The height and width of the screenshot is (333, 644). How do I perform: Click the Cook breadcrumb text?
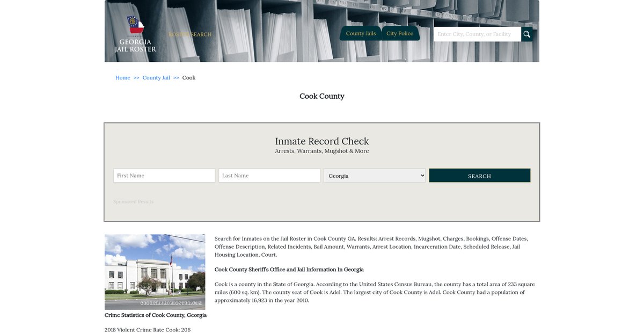coord(189,78)
